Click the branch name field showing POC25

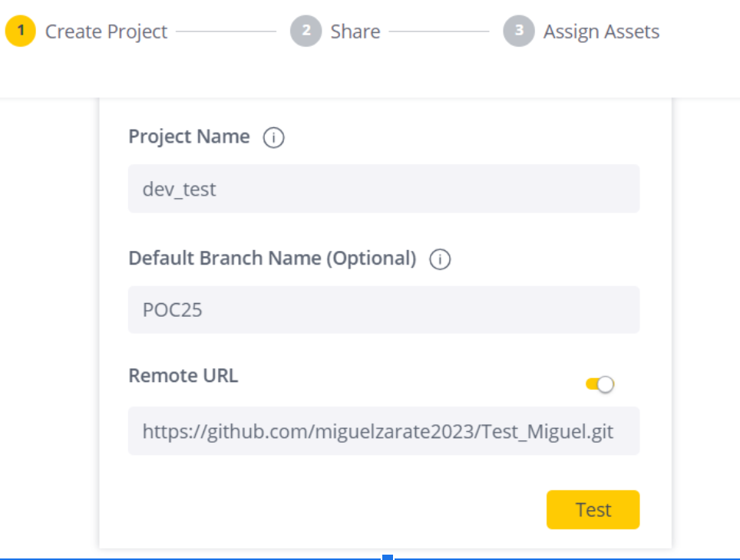pos(383,310)
